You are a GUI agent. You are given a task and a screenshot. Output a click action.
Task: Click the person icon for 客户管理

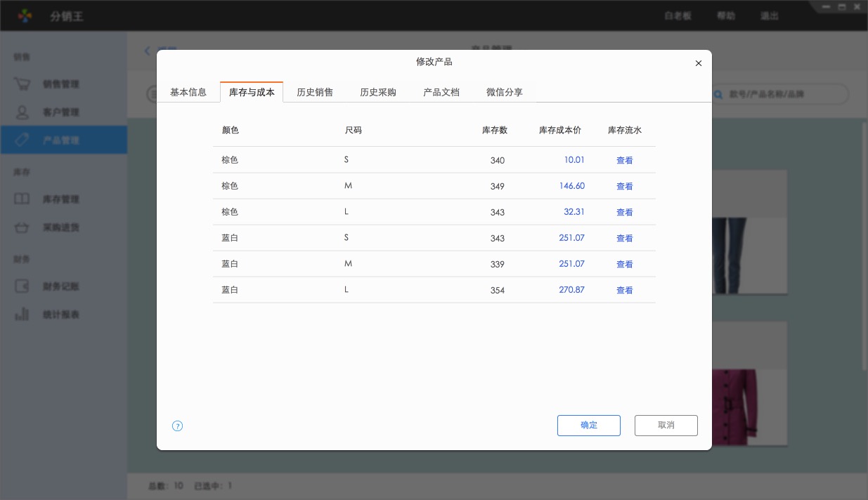22,112
